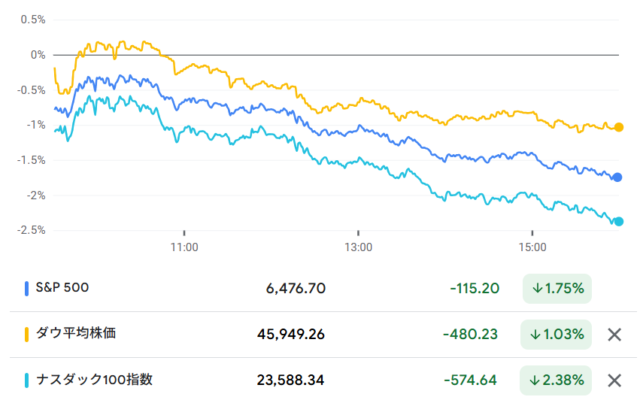Click the ダウ平均株価 1.03% change badge
Viewport: 640px width, 400px height.
point(556,334)
